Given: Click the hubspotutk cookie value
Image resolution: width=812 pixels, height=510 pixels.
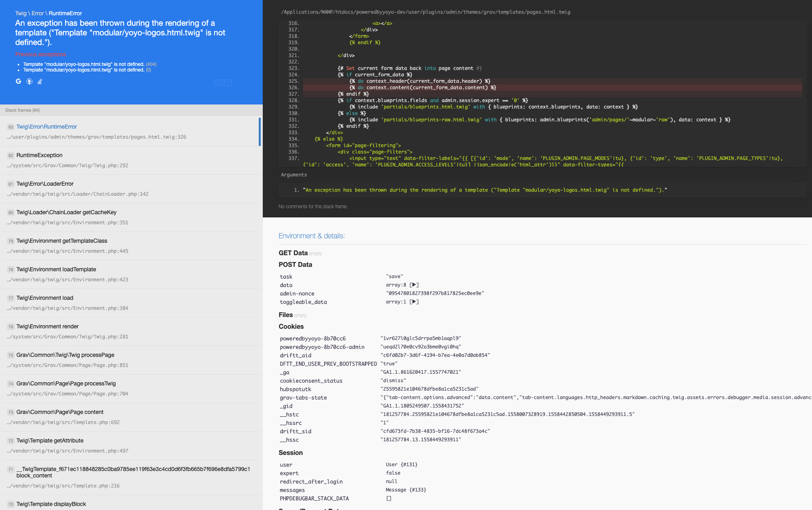Looking at the screenshot, I should tap(430, 389).
